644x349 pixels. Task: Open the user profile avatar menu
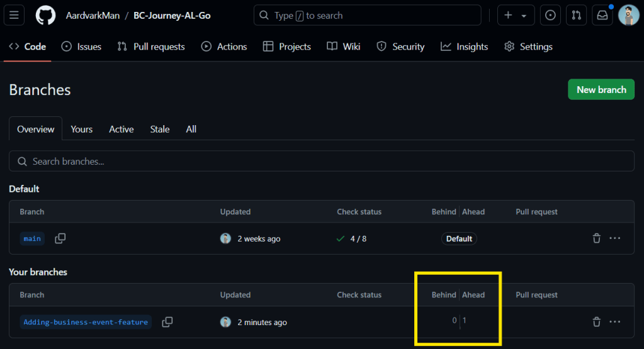[x=628, y=15]
